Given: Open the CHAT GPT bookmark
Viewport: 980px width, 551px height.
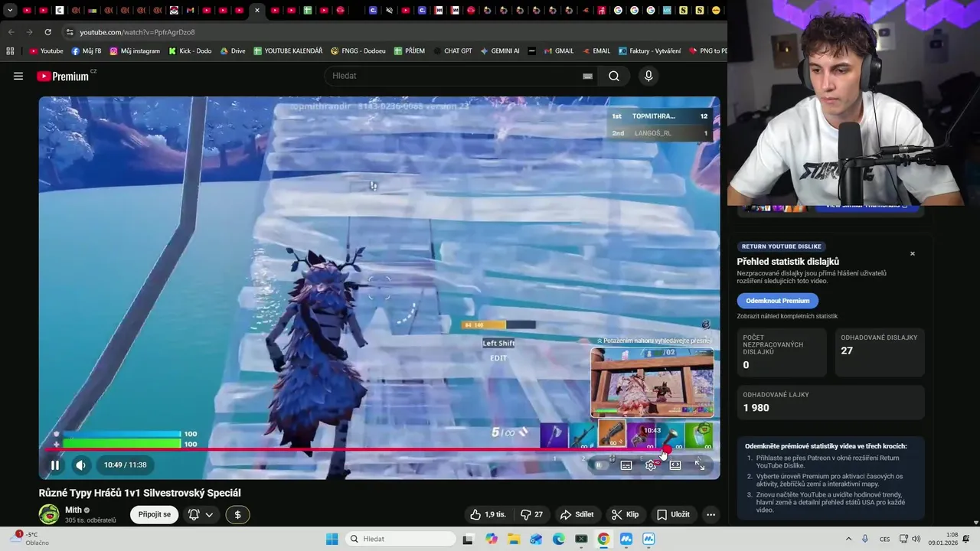Looking at the screenshot, I should click(452, 51).
